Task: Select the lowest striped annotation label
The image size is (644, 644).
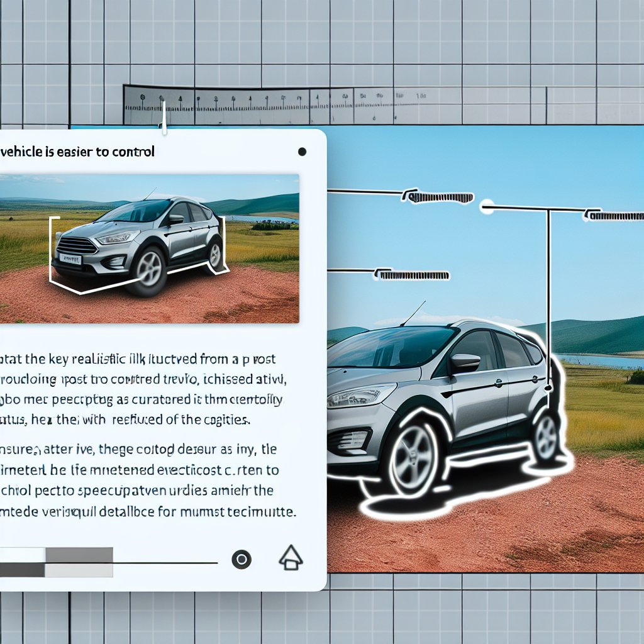Action: tap(412, 275)
